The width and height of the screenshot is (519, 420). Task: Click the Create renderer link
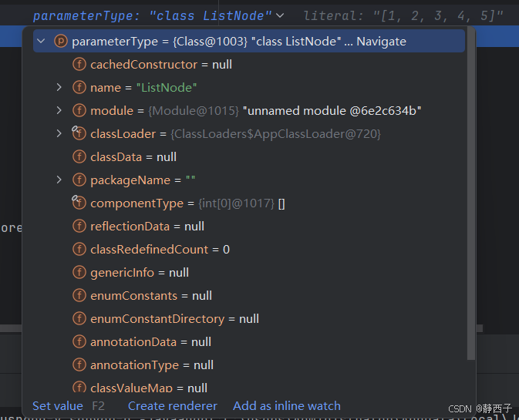173,406
